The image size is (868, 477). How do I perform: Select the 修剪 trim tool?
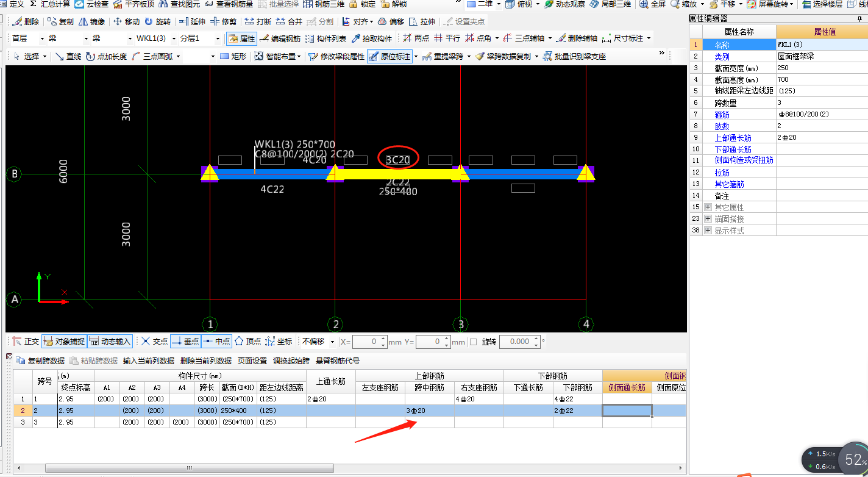pos(223,21)
